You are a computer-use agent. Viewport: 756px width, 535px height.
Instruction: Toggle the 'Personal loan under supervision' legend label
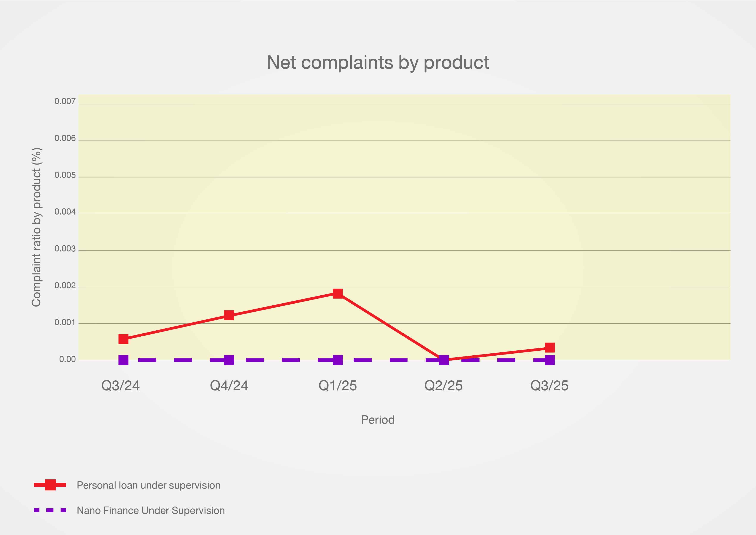click(148, 485)
